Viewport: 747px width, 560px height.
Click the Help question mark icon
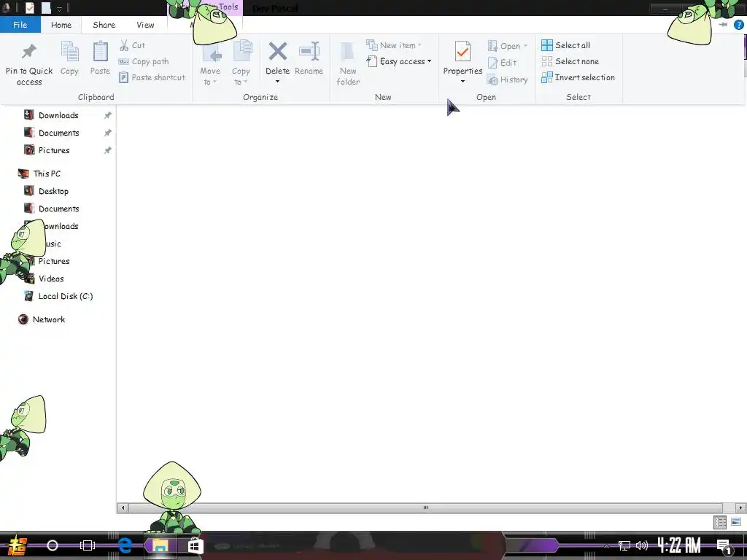[738, 25]
